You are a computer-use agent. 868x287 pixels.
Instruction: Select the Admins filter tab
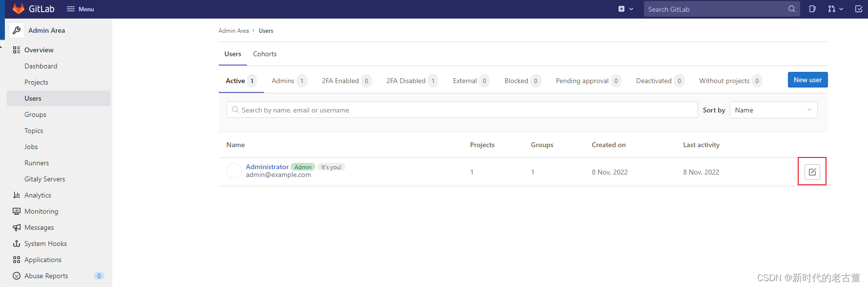coord(283,81)
